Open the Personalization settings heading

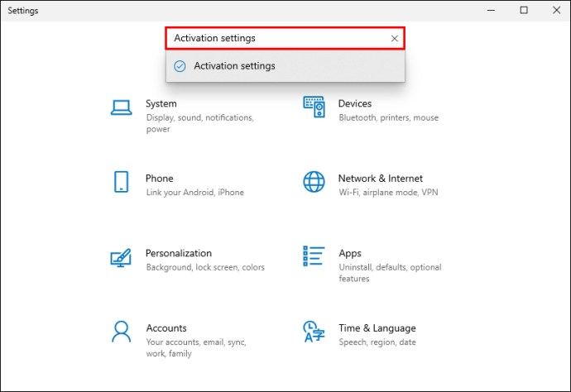179,253
